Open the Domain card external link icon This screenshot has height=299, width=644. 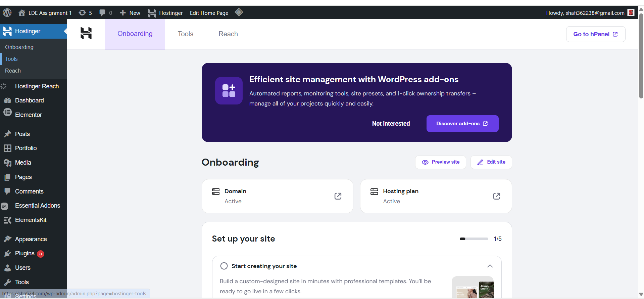click(x=338, y=196)
